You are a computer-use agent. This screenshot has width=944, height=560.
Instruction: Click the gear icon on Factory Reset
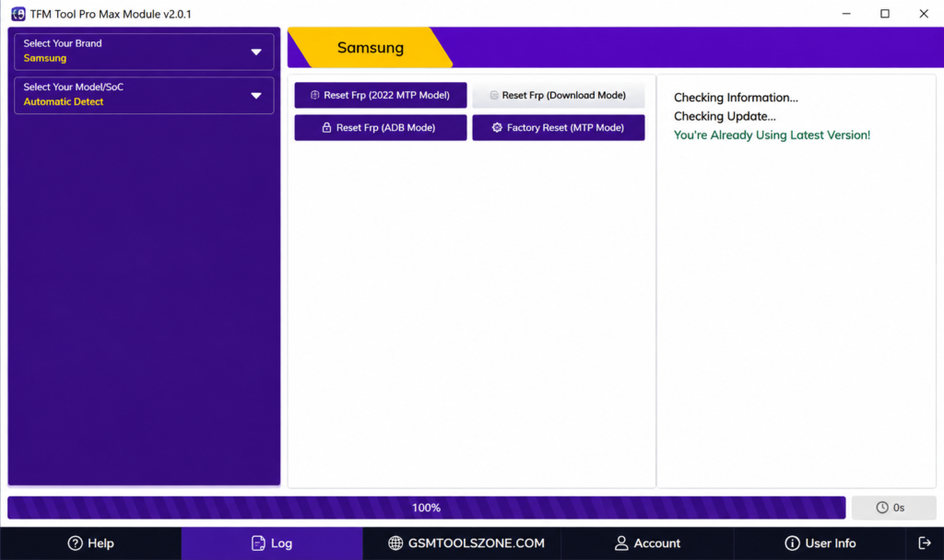click(x=497, y=127)
